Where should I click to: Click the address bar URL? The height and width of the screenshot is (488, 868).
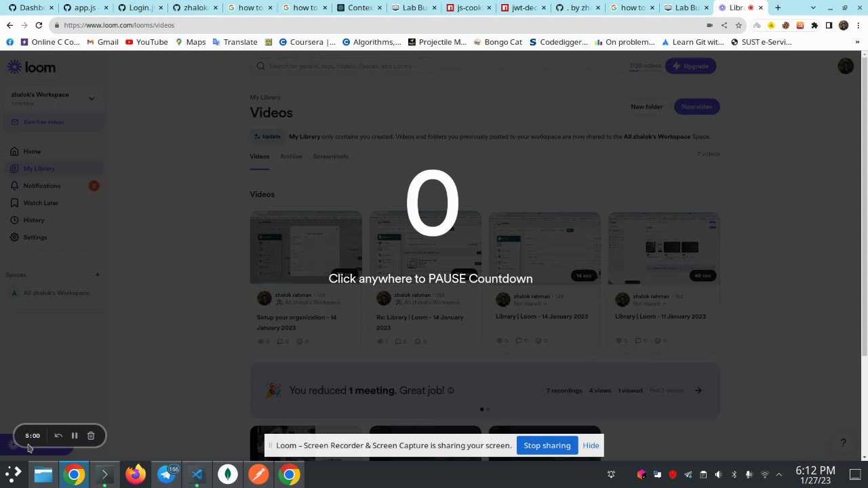click(x=119, y=25)
